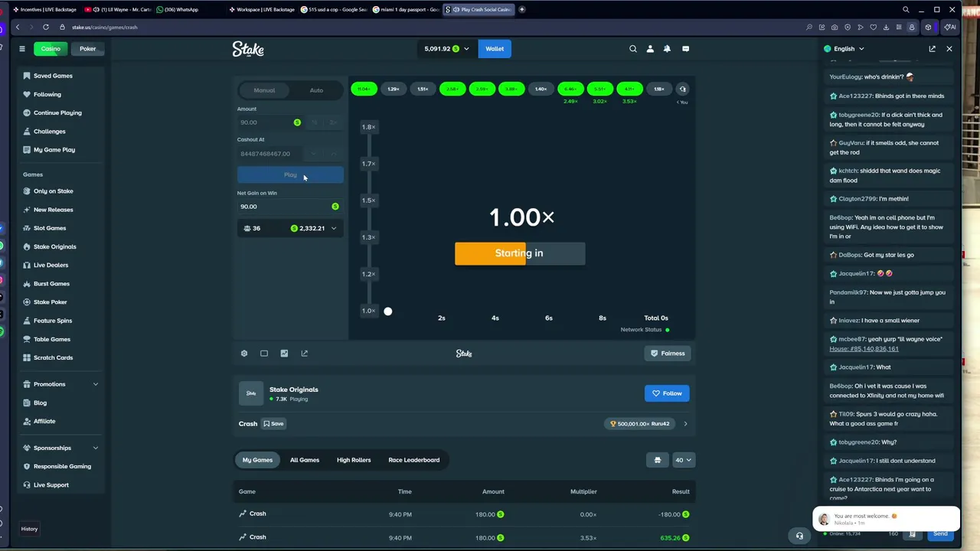The width and height of the screenshot is (980, 551).
Task: Open the notifications bell icon
Action: [667, 49]
